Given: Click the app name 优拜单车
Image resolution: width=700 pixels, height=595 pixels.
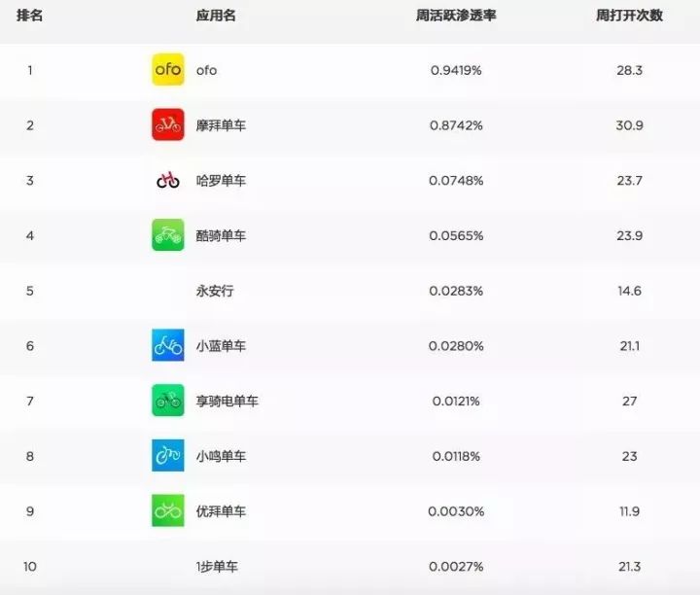Looking at the screenshot, I should pos(221,511).
